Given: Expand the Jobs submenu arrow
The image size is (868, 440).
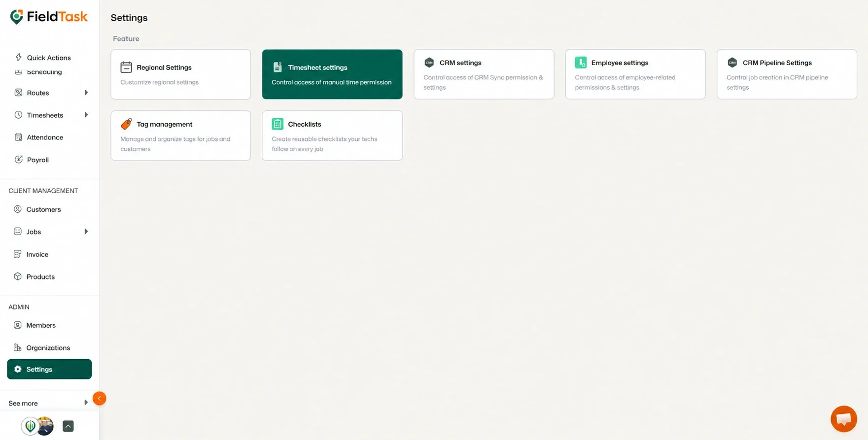Looking at the screenshot, I should [x=86, y=232].
